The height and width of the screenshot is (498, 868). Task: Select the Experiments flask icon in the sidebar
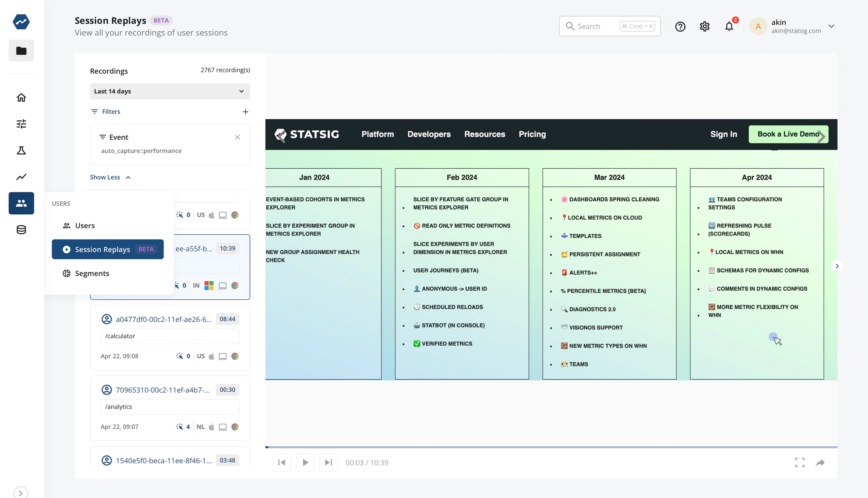click(x=21, y=150)
